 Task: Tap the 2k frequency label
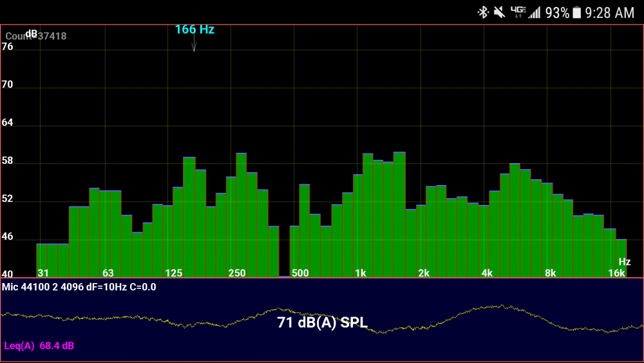pos(424,273)
